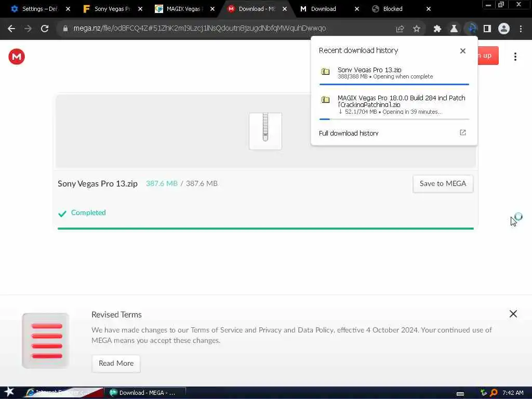Open Full download history link

(x=349, y=133)
